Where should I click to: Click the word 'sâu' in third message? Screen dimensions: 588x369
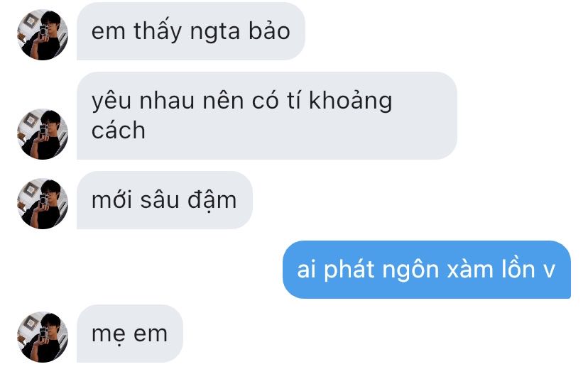pyautogui.click(x=160, y=199)
